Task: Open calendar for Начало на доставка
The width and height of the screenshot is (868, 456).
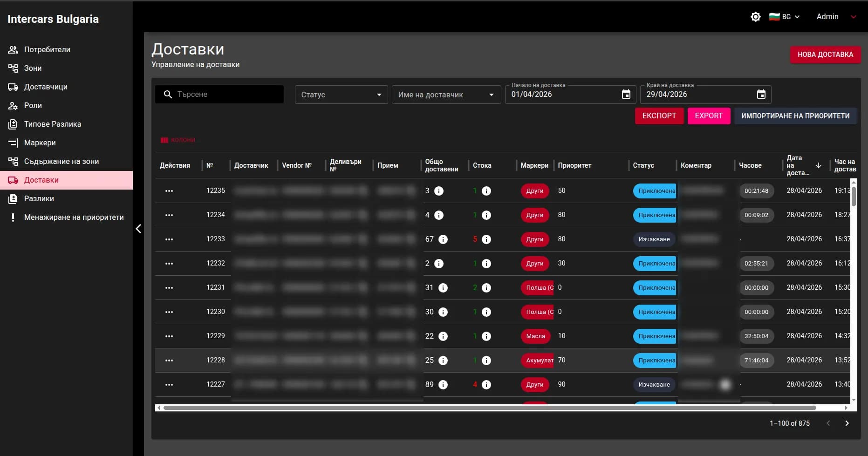Action: 626,95
